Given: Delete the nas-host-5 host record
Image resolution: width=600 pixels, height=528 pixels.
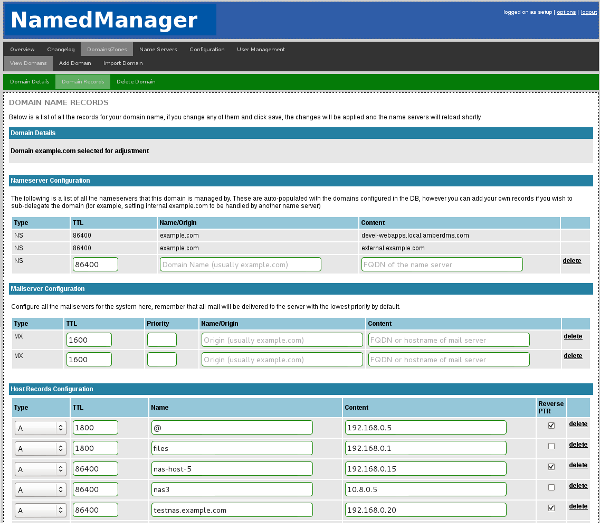Looking at the screenshot, I should point(578,465).
